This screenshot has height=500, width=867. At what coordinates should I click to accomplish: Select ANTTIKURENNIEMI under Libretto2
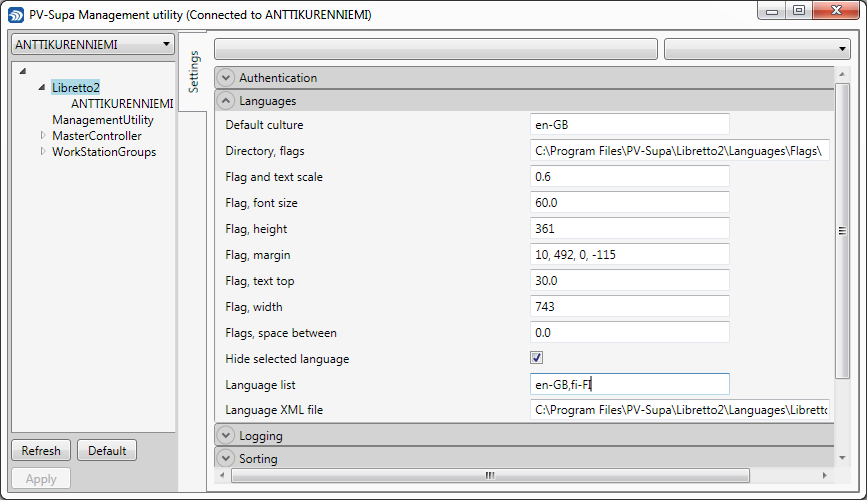[121, 104]
